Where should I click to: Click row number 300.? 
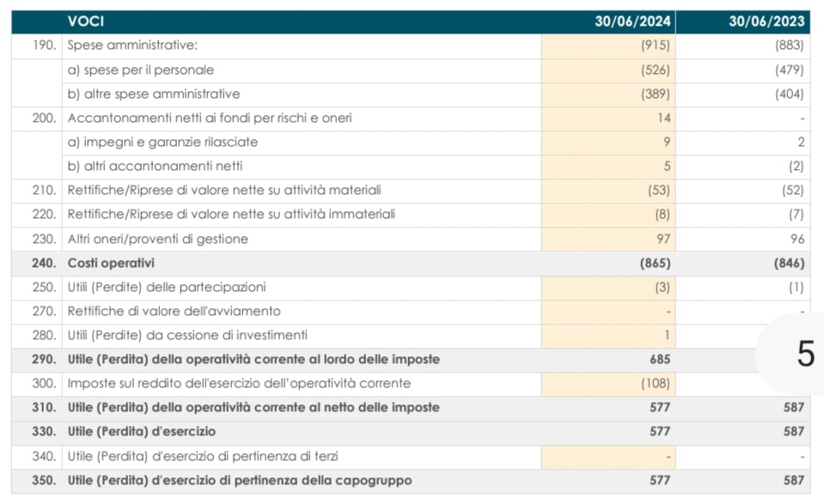[x=44, y=383]
